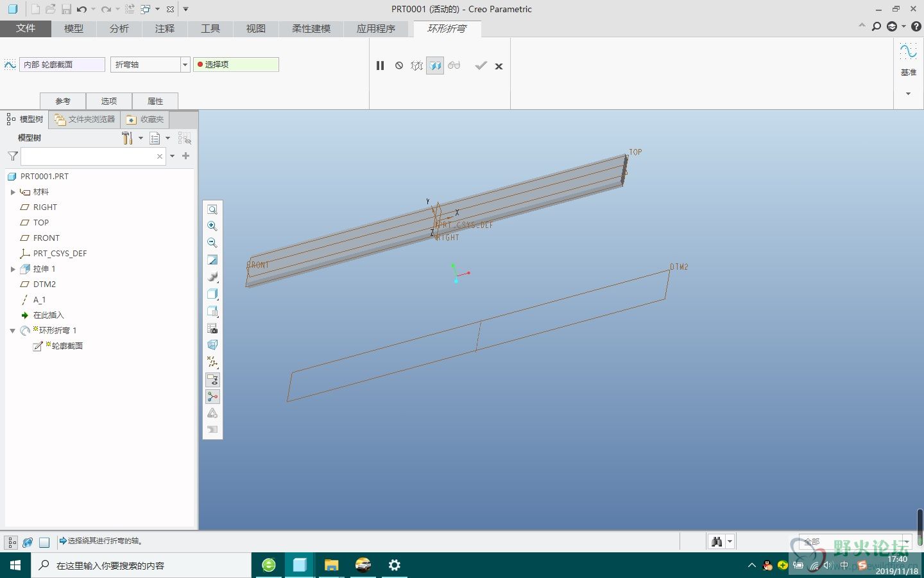Toggle the unattached preview mode icon
924x578 pixels.
point(417,66)
